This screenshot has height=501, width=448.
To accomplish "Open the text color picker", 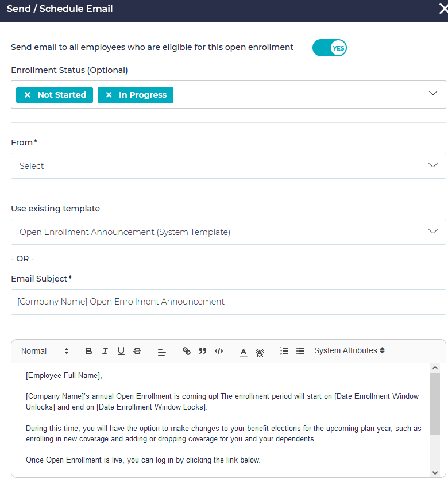I will pyautogui.click(x=244, y=350).
